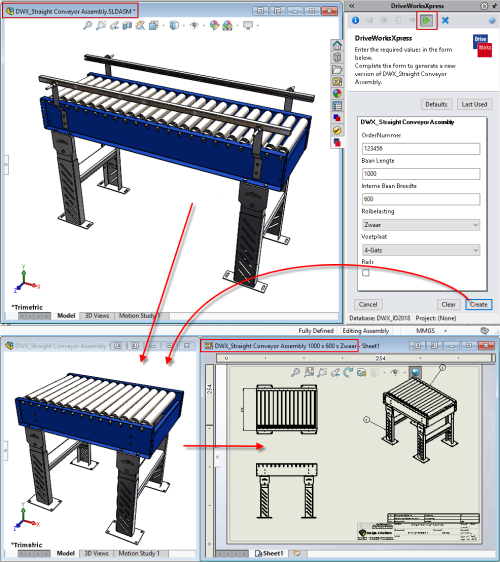Click the Create button
The height and width of the screenshot is (562, 500).
point(478,304)
